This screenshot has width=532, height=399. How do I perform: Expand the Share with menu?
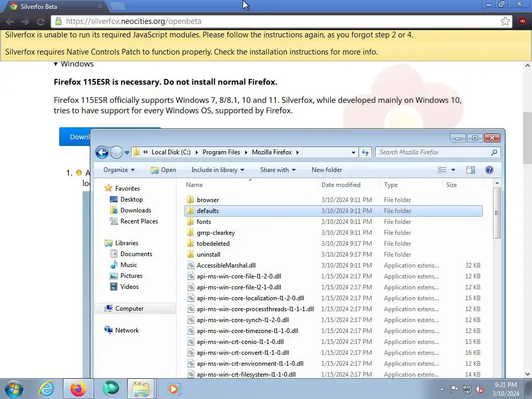277,170
